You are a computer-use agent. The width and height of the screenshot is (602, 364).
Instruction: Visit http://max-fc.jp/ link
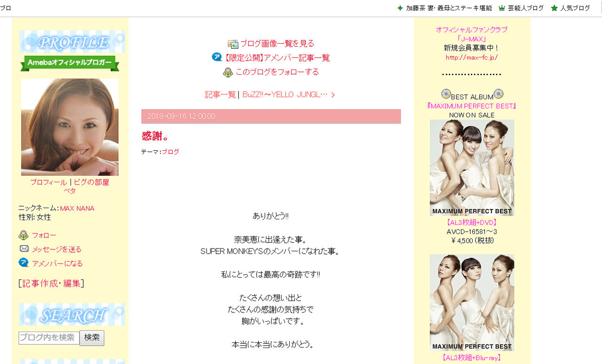(472, 58)
